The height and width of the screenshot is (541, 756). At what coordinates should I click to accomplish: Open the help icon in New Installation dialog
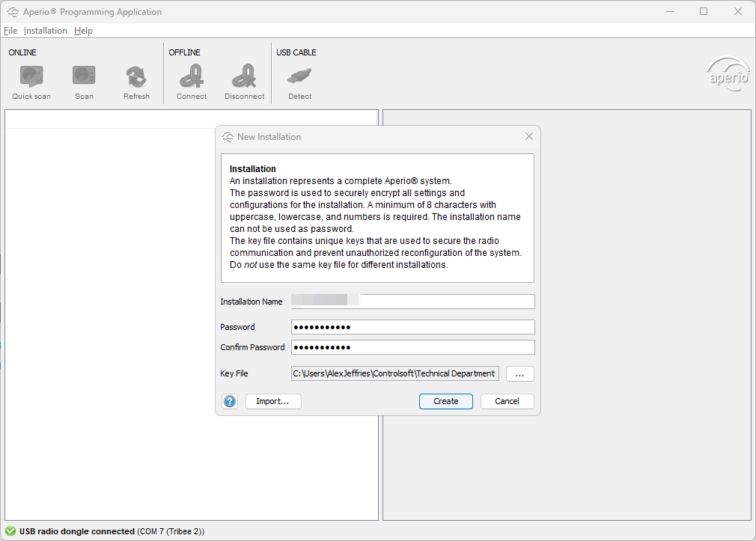coord(230,401)
